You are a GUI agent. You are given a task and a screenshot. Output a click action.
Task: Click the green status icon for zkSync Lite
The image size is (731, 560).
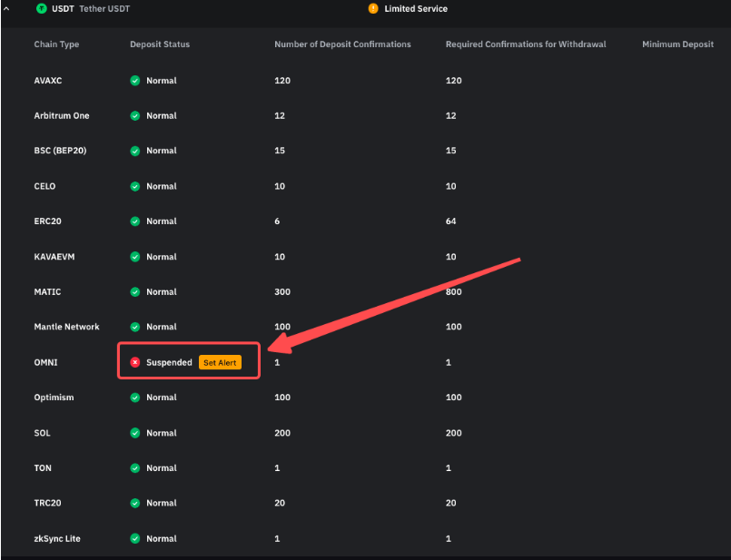click(135, 538)
